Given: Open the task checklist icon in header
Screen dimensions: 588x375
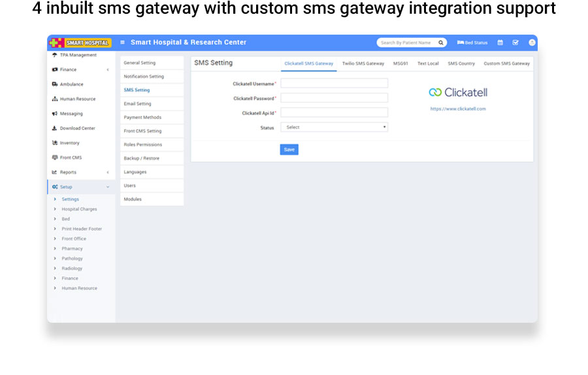Looking at the screenshot, I should click(x=515, y=42).
